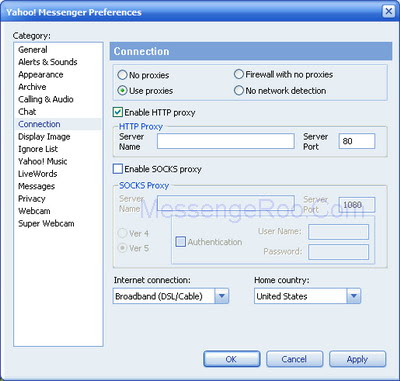
Task: Open the LiveWords category
Action: pos(37,174)
